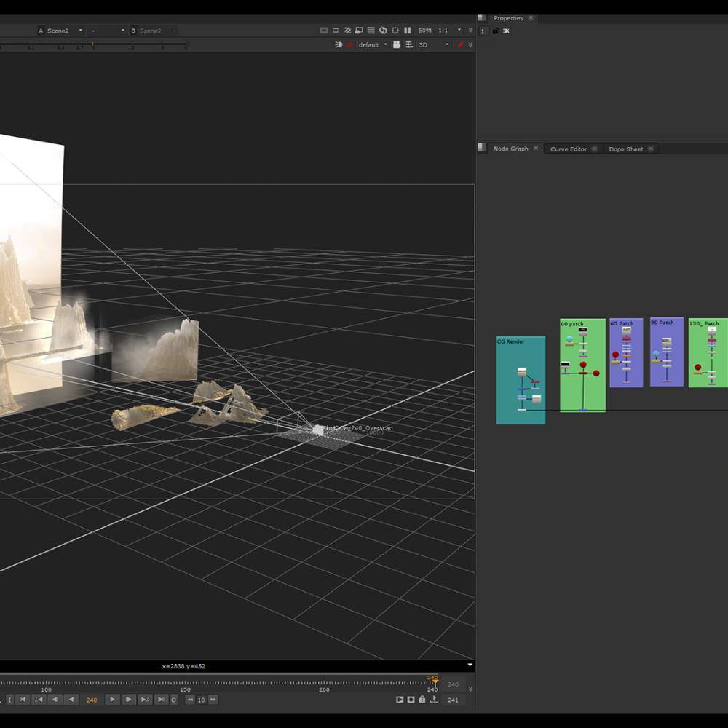Viewport: 728px width, 728px height.
Task: Step forward one frame in playback controls
Action: point(130,700)
